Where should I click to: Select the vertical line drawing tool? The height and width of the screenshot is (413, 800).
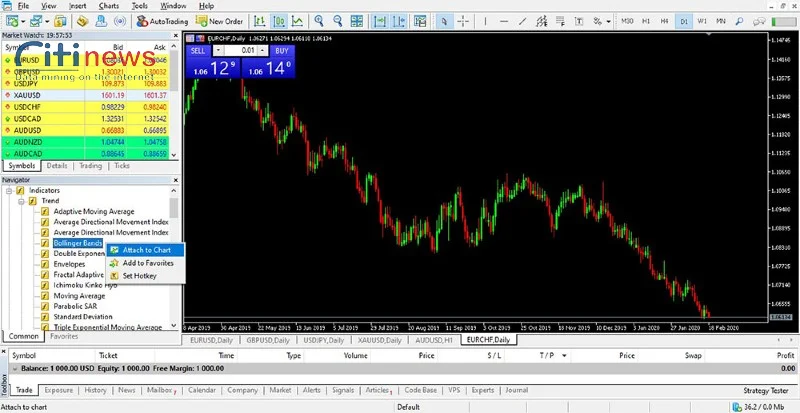[x=485, y=21]
